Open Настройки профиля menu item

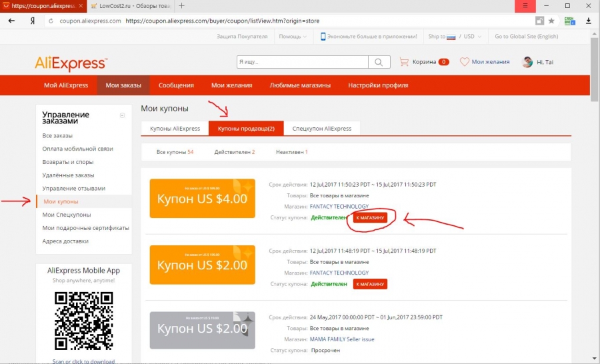pyautogui.click(x=378, y=85)
